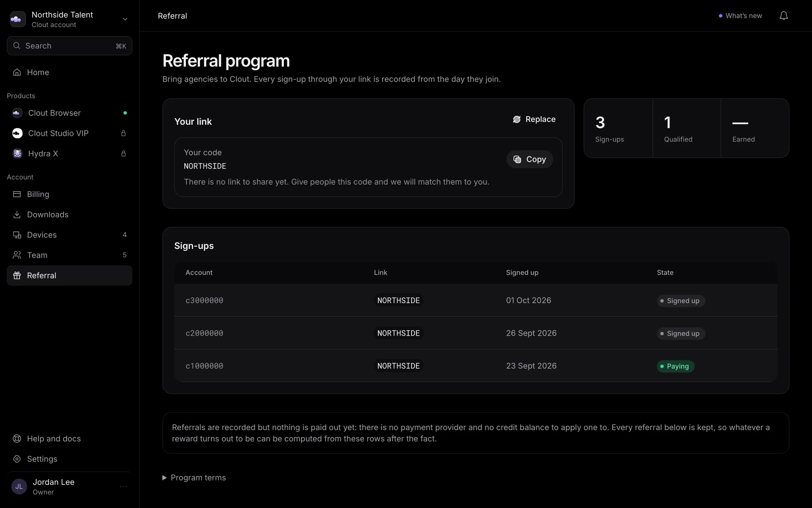Click the Devices count badge 4
The width and height of the screenshot is (812, 508).
click(125, 235)
